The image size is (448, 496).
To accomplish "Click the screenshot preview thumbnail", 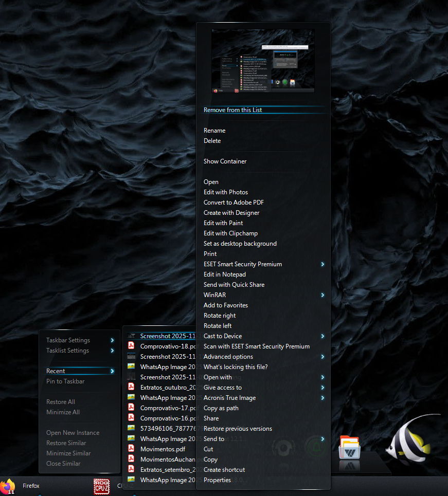I will [x=263, y=61].
